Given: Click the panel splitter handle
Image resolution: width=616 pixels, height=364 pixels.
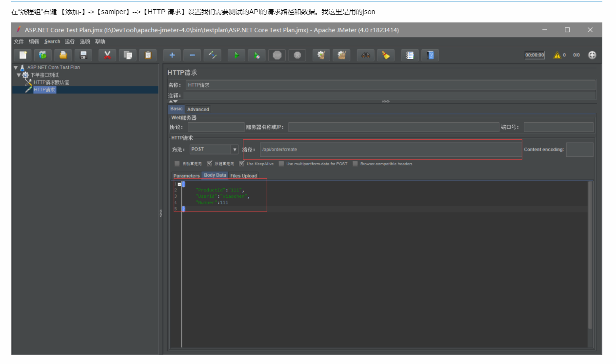Looking at the screenshot, I should (160, 213).
